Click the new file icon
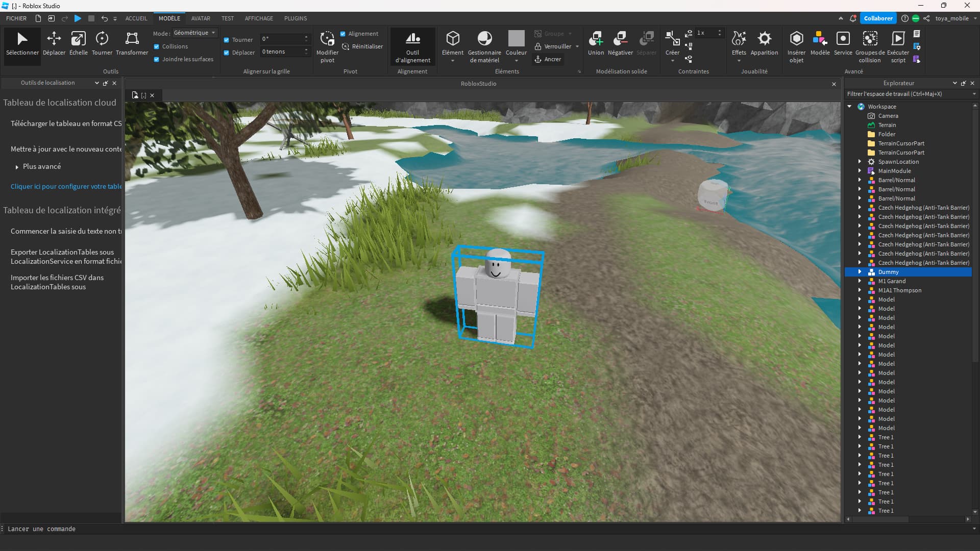 click(x=38, y=18)
